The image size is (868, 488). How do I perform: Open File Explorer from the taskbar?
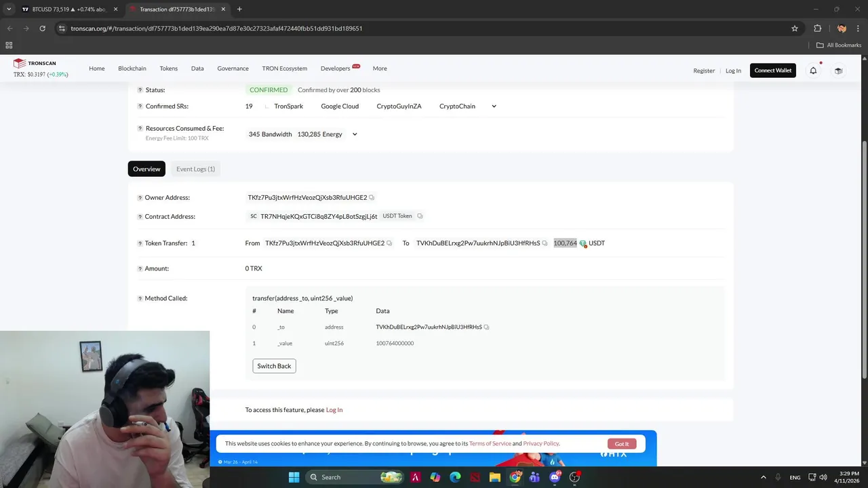pos(495,477)
